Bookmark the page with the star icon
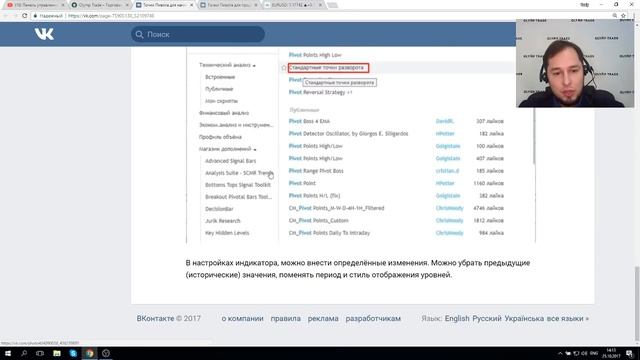The width and height of the screenshot is (640, 360). point(623,16)
